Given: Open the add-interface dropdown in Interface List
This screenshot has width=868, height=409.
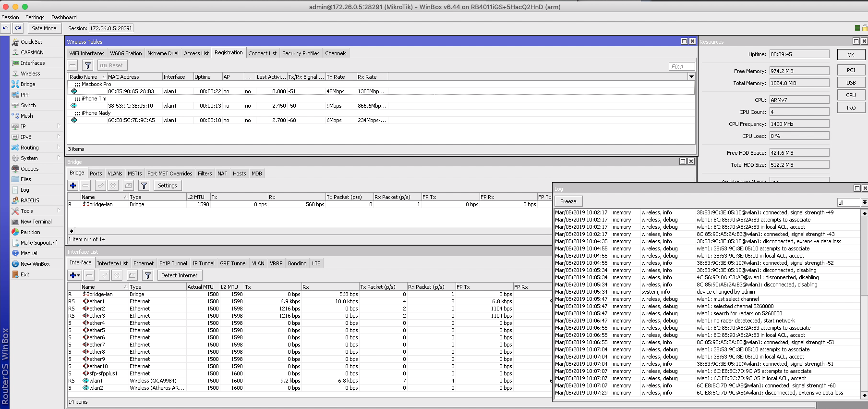Looking at the screenshot, I should pyautogui.click(x=75, y=275).
